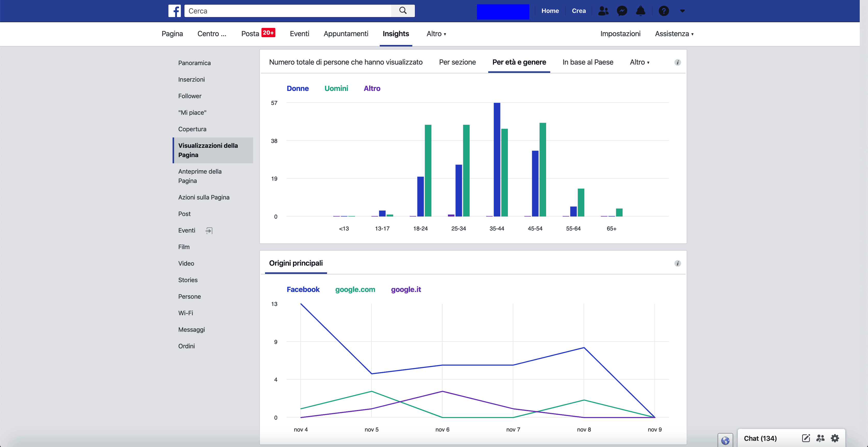Image resolution: width=868 pixels, height=447 pixels.
Task: Switch to the In base al Paese tab
Action: point(588,62)
